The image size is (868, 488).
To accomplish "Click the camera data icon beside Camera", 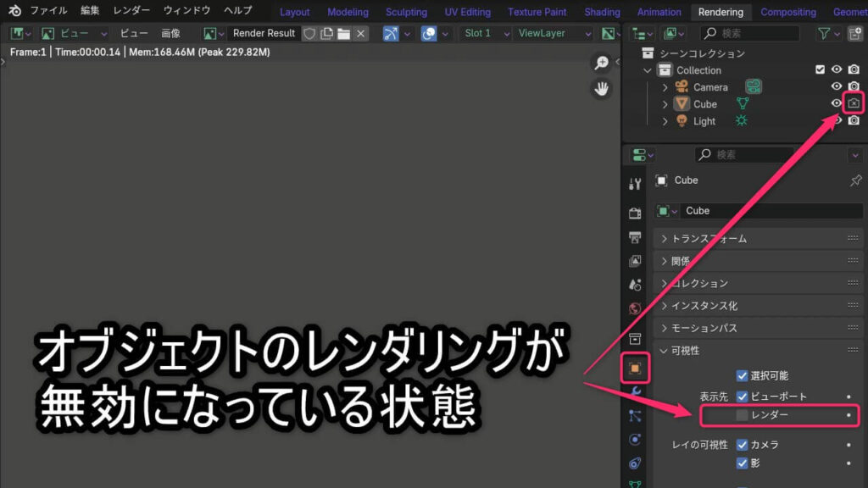I will coord(753,86).
